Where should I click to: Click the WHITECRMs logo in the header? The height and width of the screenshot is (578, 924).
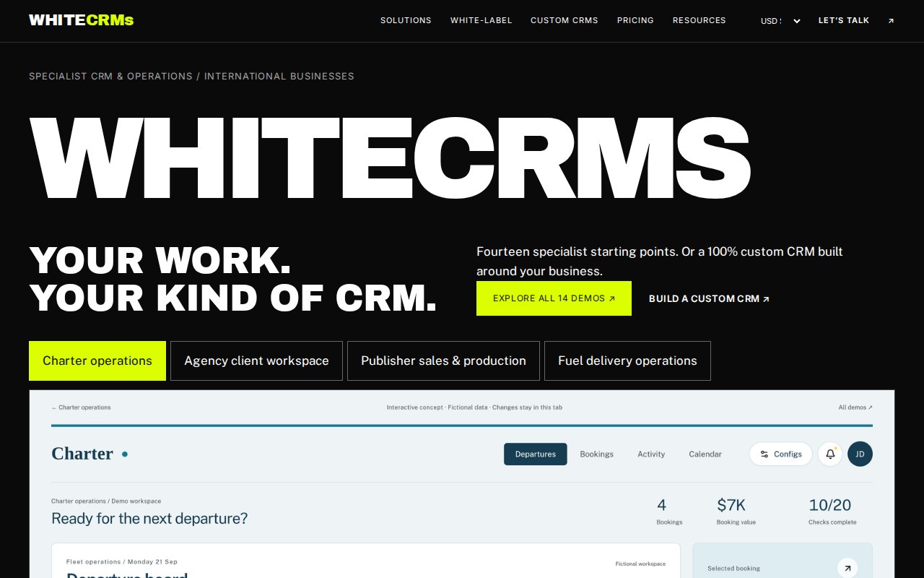(x=82, y=20)
